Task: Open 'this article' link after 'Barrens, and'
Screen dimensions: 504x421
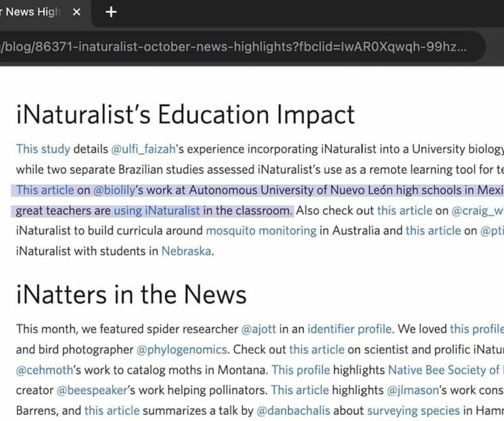Action: (112, 411)
